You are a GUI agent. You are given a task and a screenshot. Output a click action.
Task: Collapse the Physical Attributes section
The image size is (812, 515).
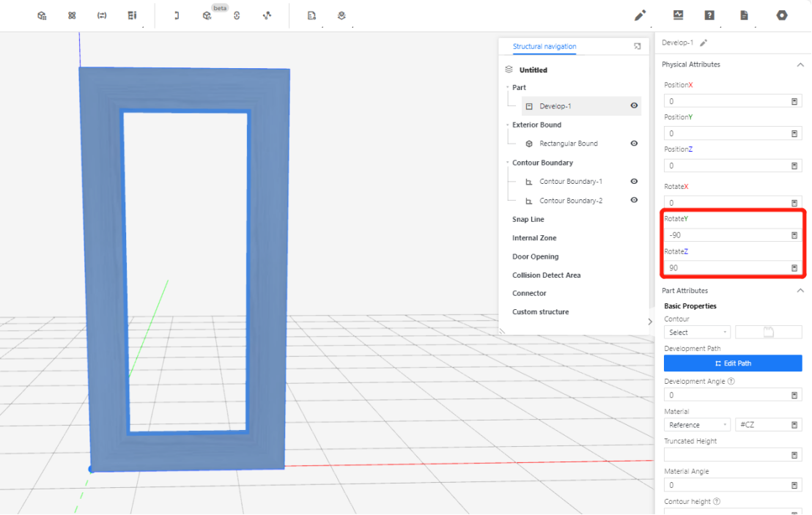(x=800, y=64)
